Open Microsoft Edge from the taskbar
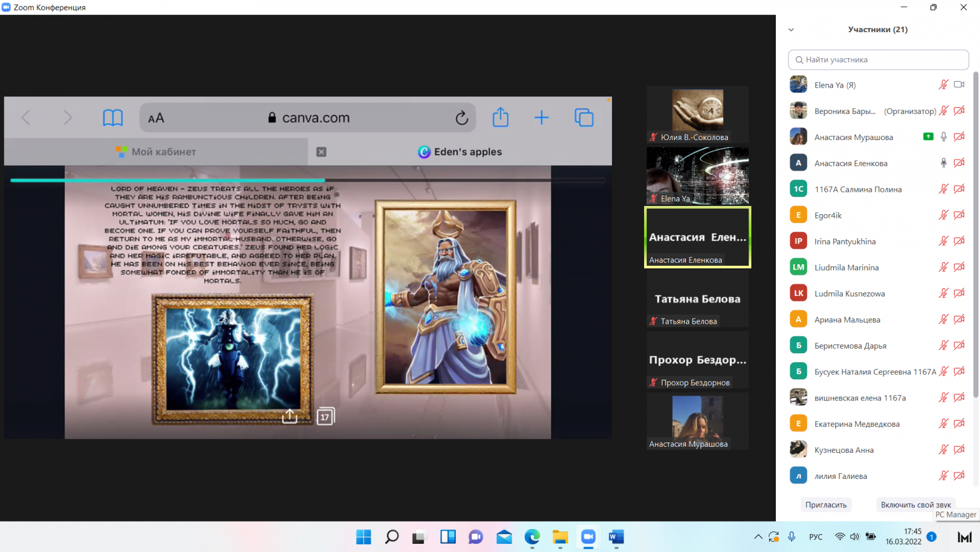 (x=532, y=537)
